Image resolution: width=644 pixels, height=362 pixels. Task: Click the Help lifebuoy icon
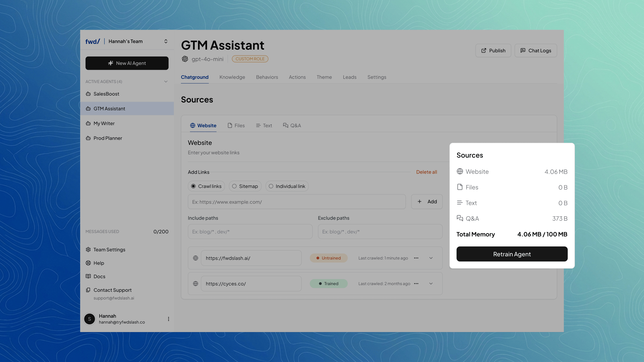coord(88,263)
